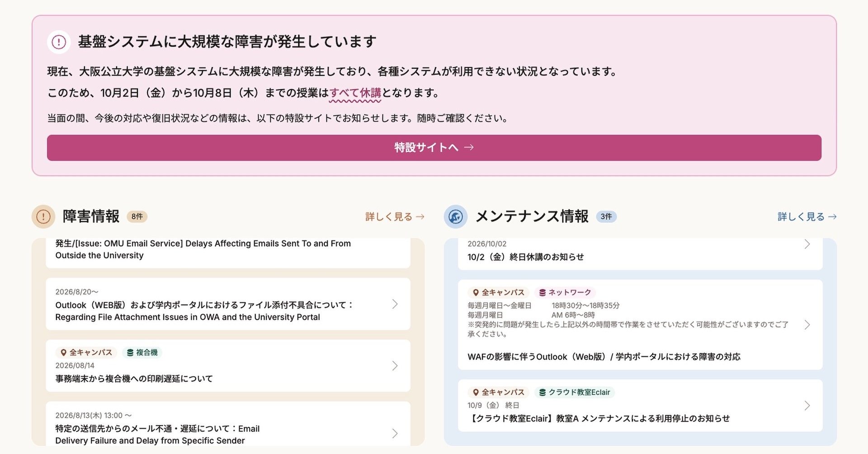Open 詳しく見る link for メンテナンス情報
This screenshot has height=454, width=868.
pos(807,217)
